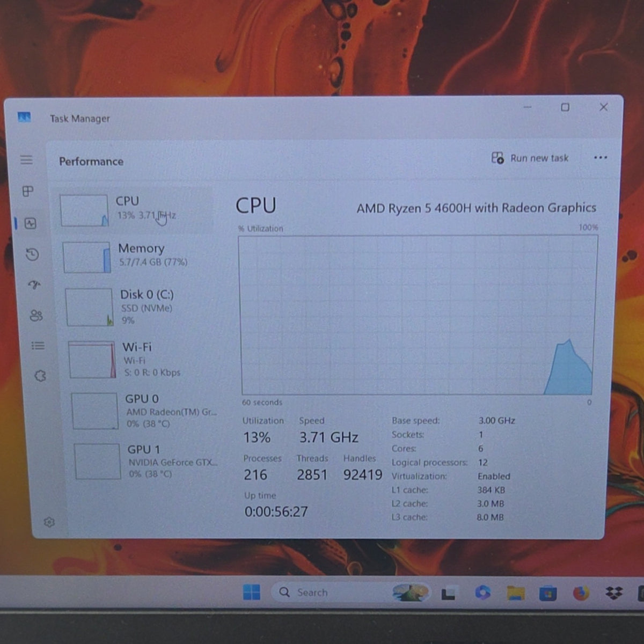Open Task Manager settings gear
Image resolution: width=644 pixels, height=644 pixels.
49,522
